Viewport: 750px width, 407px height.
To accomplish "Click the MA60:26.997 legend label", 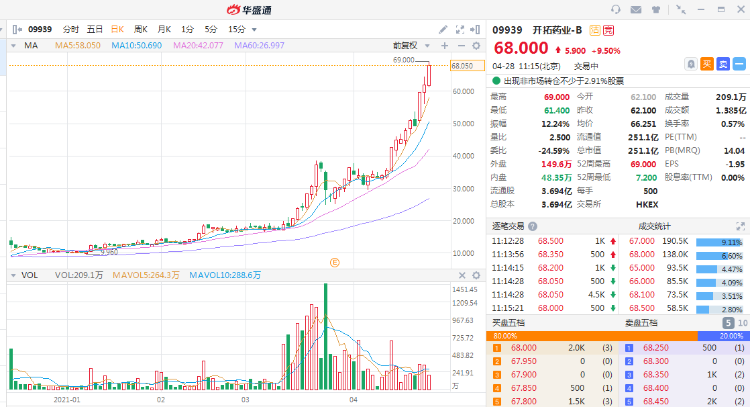I will pyautogui.click(x=259, y=45).
